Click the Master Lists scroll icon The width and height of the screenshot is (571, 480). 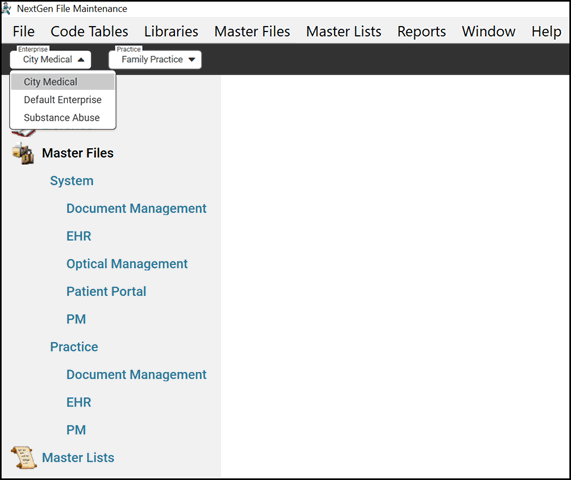tap(24, 458)
